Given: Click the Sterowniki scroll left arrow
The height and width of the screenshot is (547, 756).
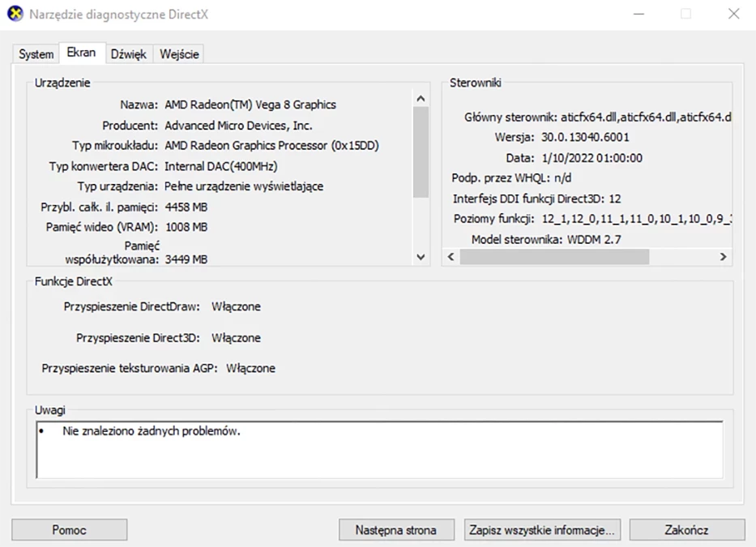Looking at the screenshot, I should coord(451,257).
